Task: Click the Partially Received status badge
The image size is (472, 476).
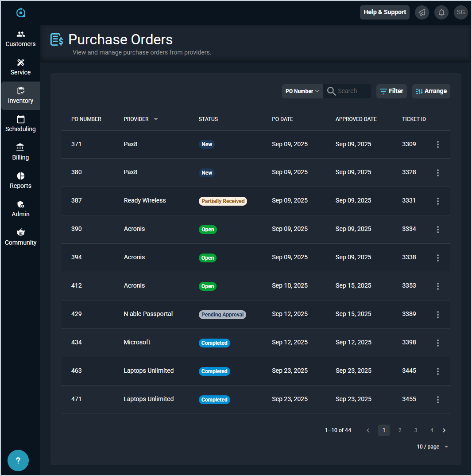Action: (x=223, y=201)
